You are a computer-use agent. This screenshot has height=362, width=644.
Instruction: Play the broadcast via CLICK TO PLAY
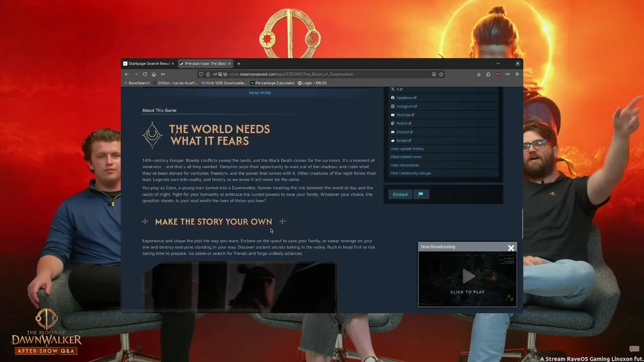tap(467, 280)
